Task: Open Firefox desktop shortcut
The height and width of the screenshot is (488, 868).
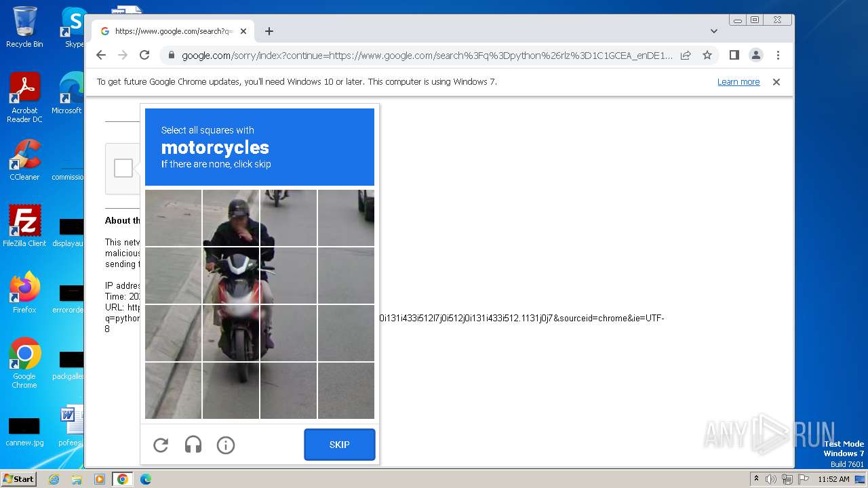Action: point(24,292)
